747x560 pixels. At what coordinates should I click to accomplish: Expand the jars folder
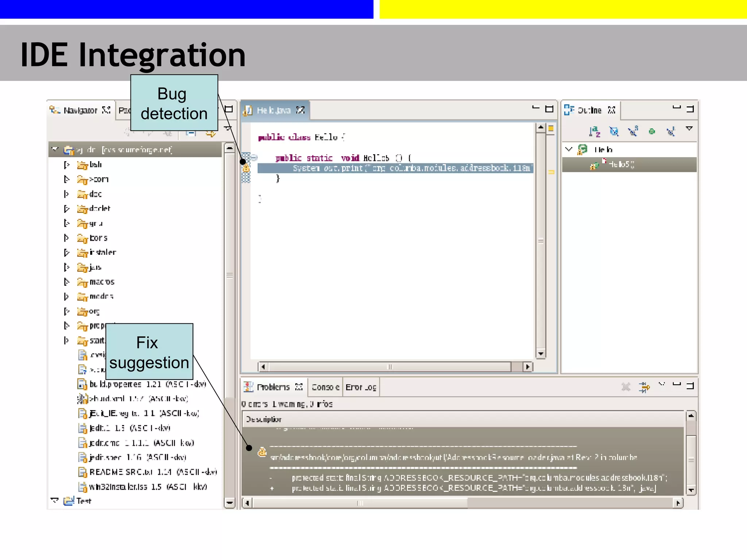click(66, 267)
